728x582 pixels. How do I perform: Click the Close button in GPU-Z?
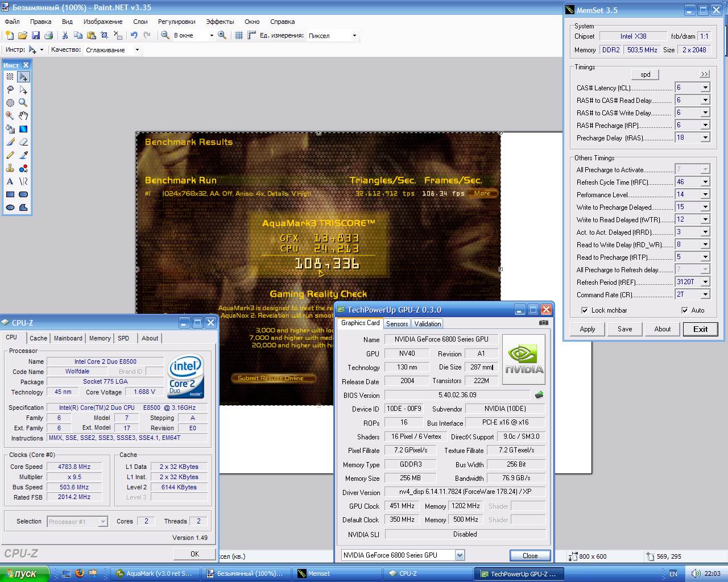point(530,555)
